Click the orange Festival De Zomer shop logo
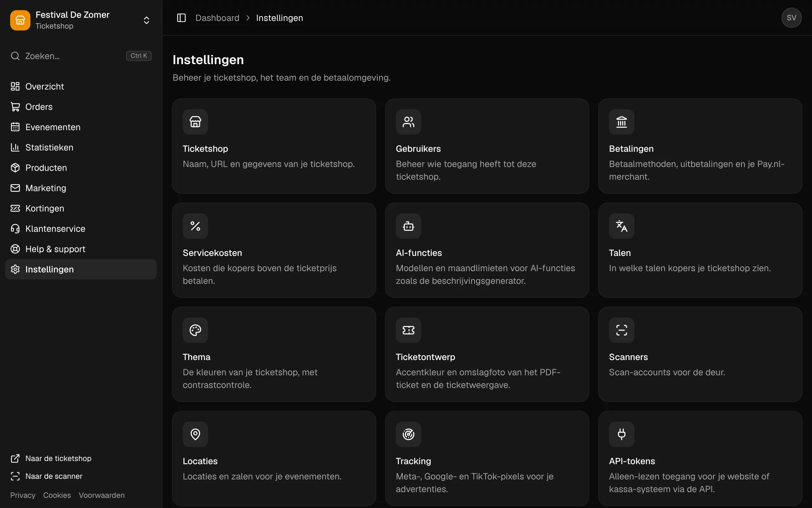812x508 pixels. [20, 20]
